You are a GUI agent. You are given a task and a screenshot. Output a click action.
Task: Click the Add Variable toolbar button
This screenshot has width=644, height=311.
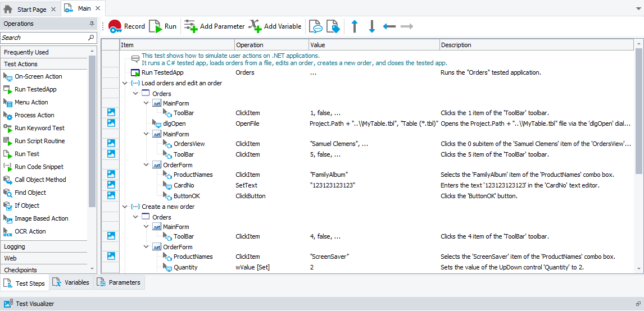pyautogui.click(x=275, y=26)
